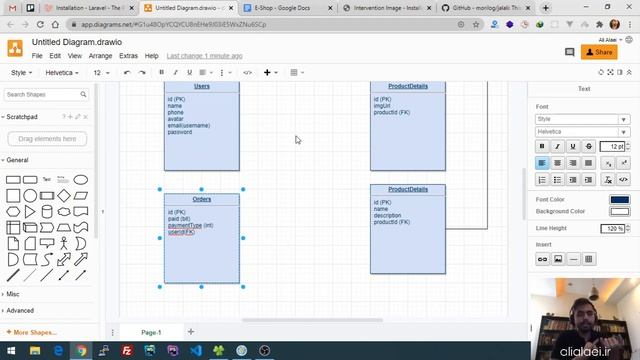Toggle strikethrough in the Text panel

click(x=589, y=146)
